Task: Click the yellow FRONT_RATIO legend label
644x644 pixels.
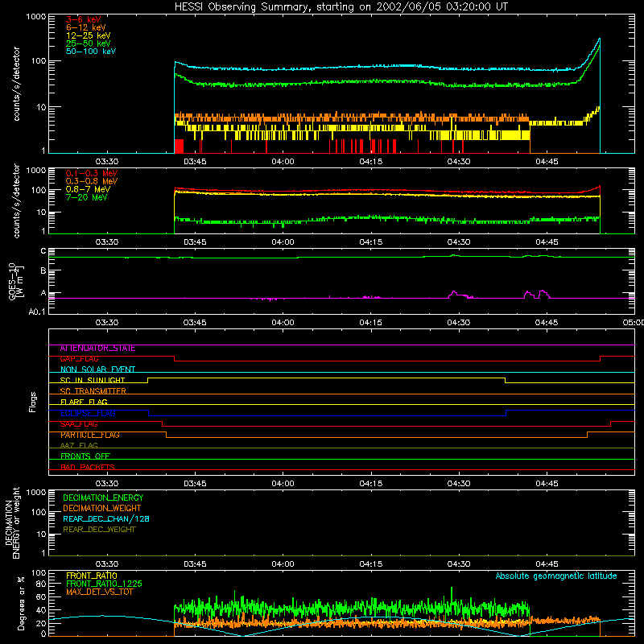Action: pos(92,576)
